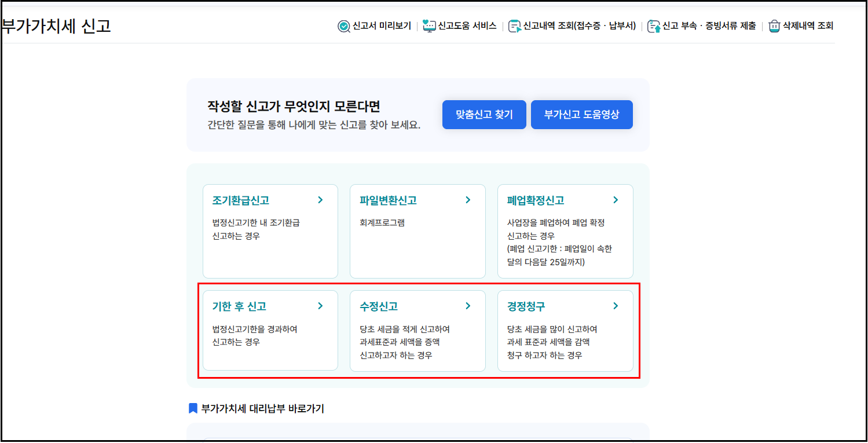Screen dimensions: 868x443
Task: Click the 신고 부속·증빙서류 제출 upload icon
Action: [654, 26]
